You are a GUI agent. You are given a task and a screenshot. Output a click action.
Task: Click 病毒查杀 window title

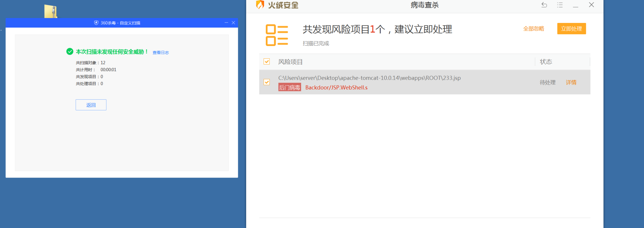(x=424, y=5)
